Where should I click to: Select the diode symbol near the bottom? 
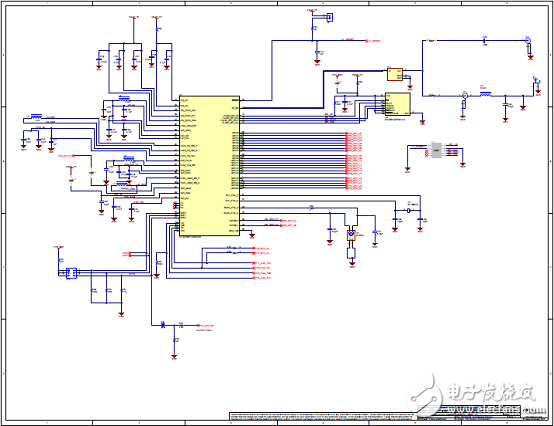click(x=163, y=325)
